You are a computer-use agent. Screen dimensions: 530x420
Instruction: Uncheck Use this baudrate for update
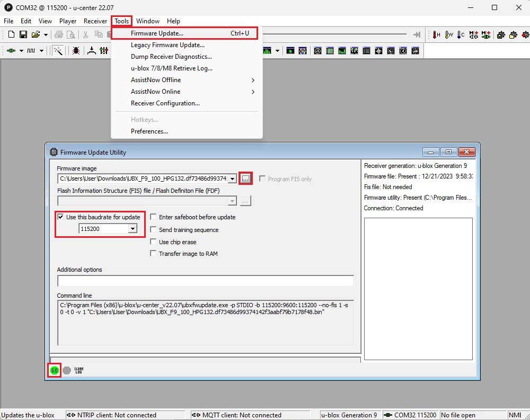[60, 217]
